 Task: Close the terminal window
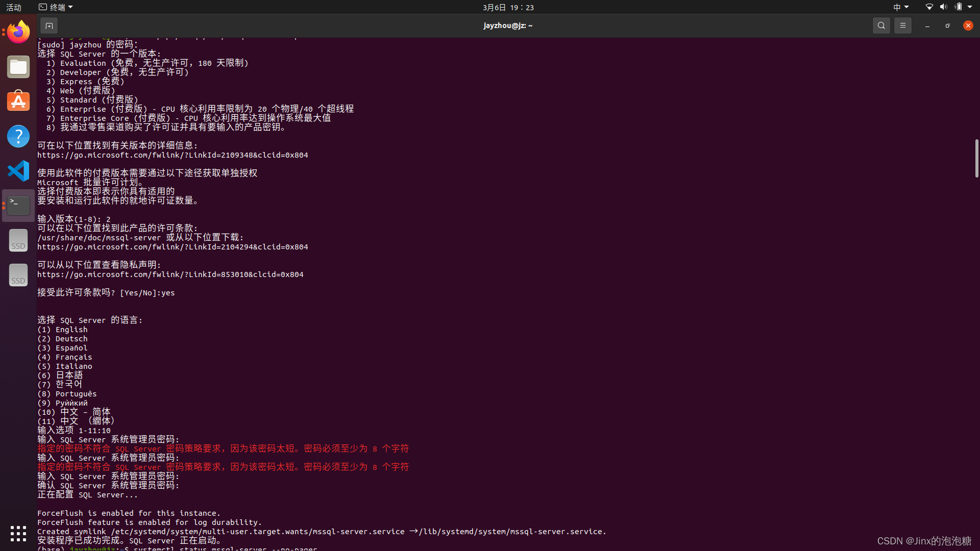click(x=968, y=26)
